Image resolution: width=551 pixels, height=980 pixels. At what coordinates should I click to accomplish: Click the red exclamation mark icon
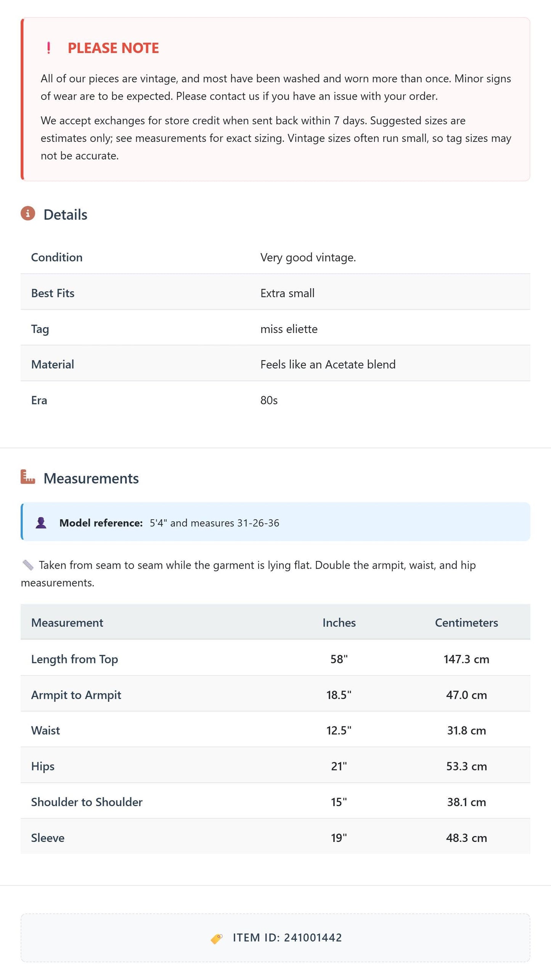click(48, 48)
